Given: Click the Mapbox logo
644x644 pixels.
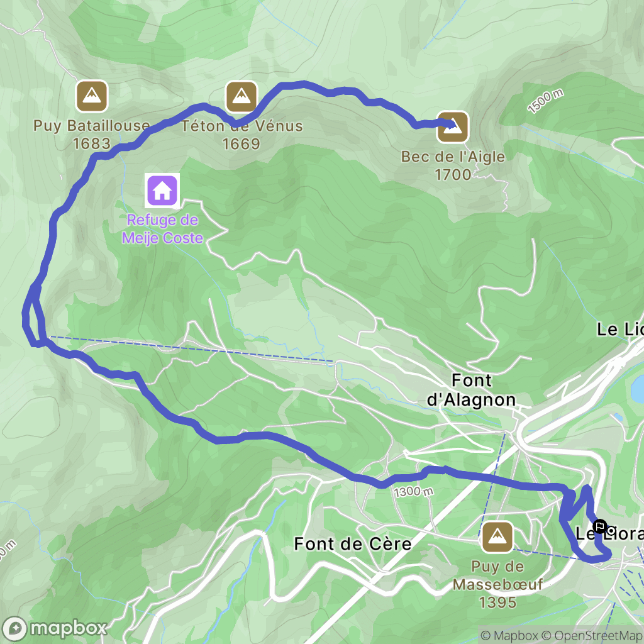Looking at the screenshot, I should point(54,628).
